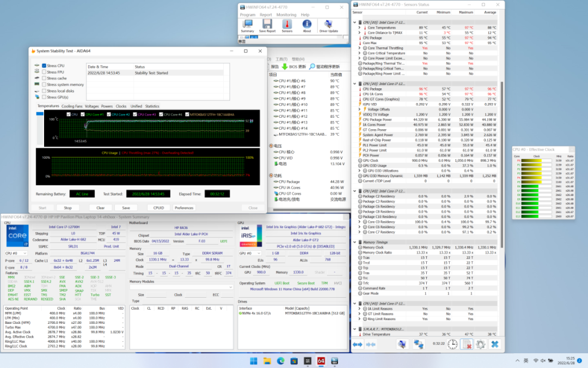Open Summary in HWiNFO64 toolbar
The image size is (588, 368).
[247, 26]
